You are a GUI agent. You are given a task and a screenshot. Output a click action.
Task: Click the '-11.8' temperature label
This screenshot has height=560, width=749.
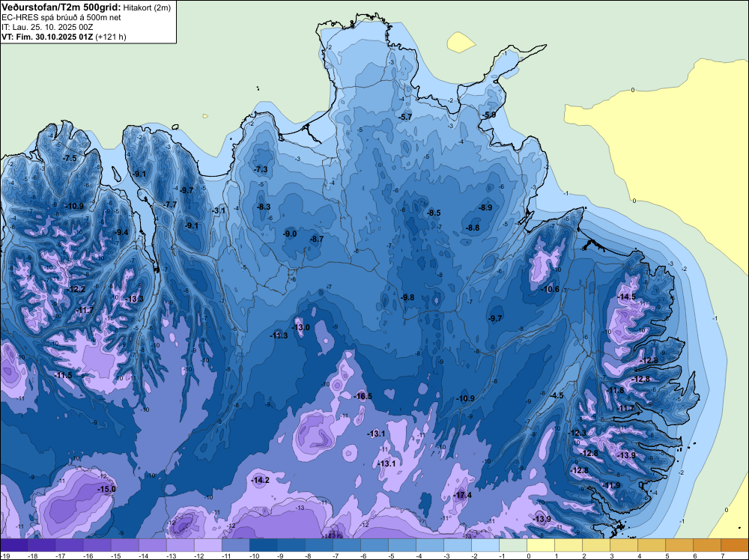tap(615, 390)
